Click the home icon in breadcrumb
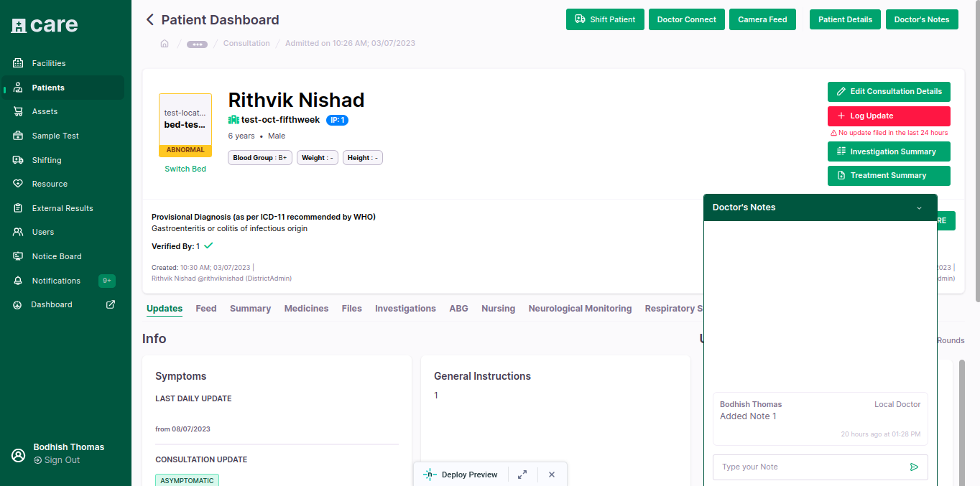This screenshot has height=486, width=980. 165,44
